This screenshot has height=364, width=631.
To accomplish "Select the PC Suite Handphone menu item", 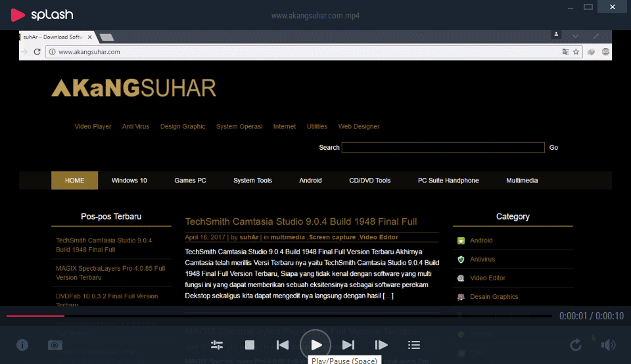I will pos(448,180).
